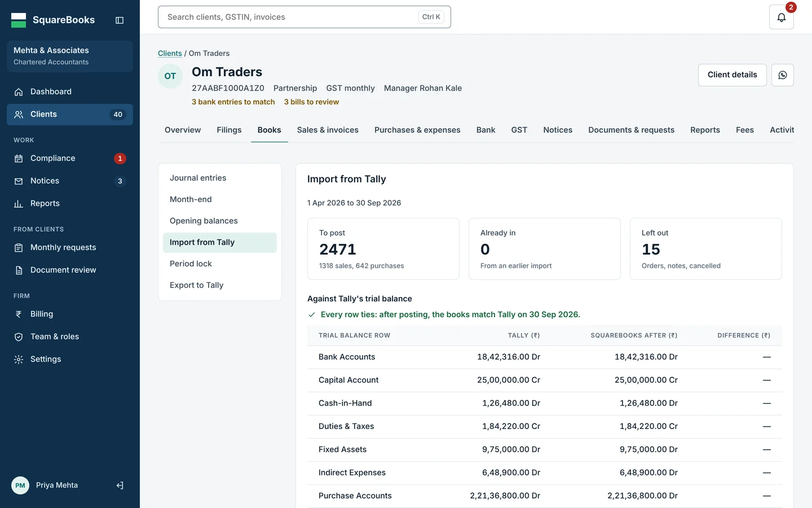Open the Purchases & expenses tab
This screenshot has width=812, height=508.
click(417, 130)
